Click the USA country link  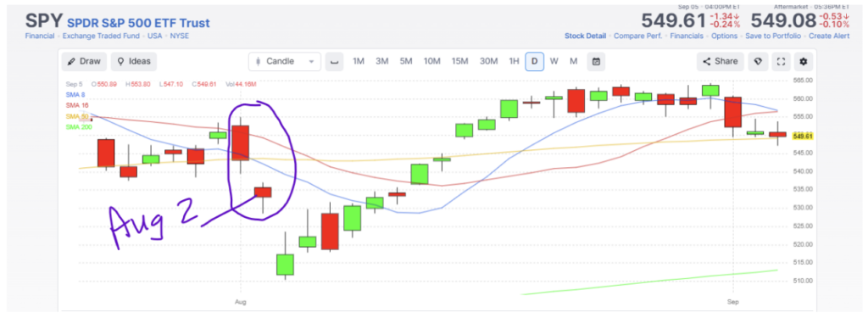(155, 36)
